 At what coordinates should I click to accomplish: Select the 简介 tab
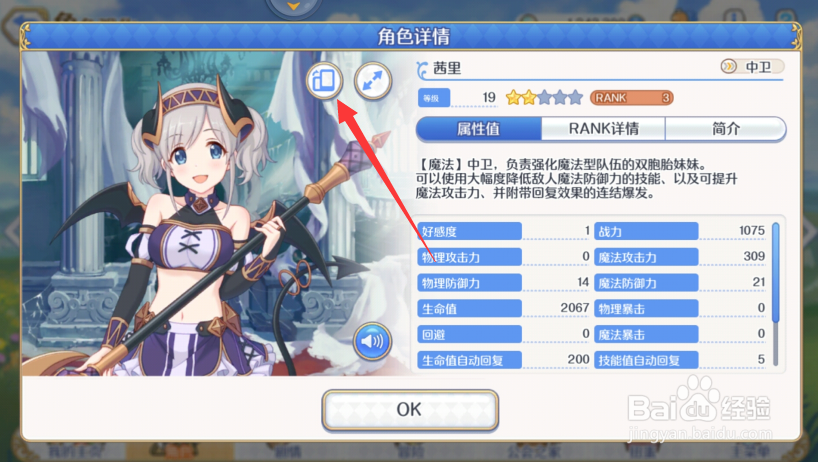[x=726, y=129]
